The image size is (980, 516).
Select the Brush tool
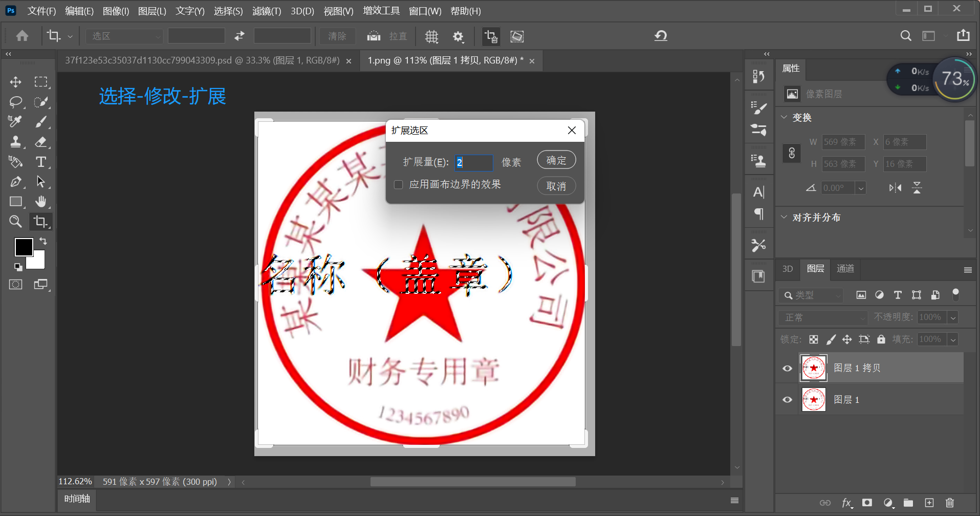tap(41, 122)
